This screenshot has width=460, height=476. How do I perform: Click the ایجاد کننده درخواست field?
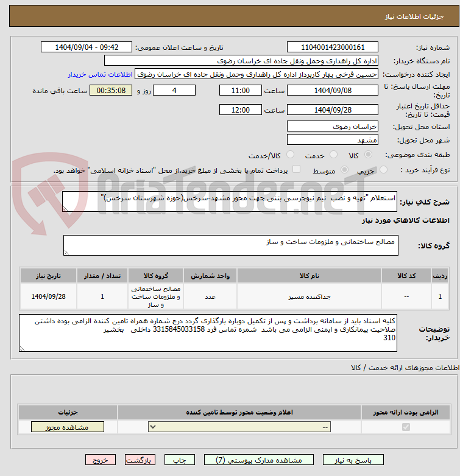[x=257, y=74]
